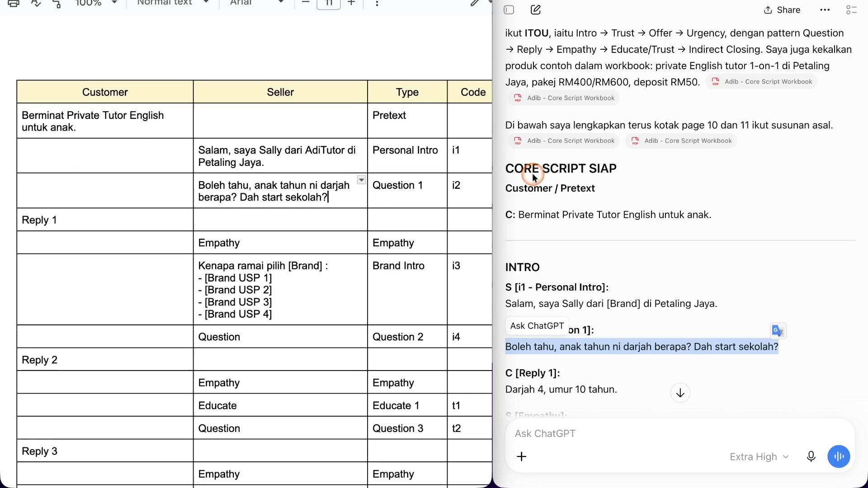
Task: Activate the paint format tool
Action: [57, 3]
